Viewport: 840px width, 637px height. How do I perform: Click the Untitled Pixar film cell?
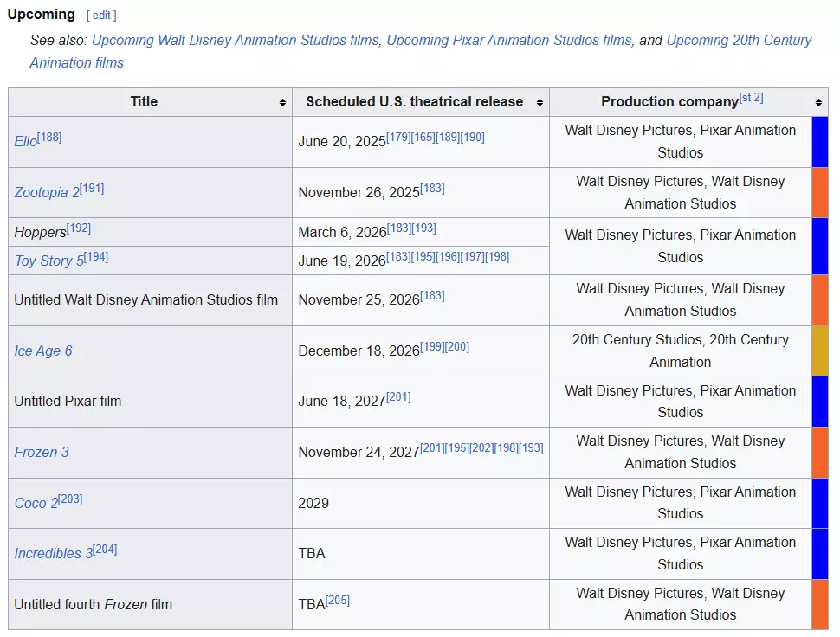(150, 402)
